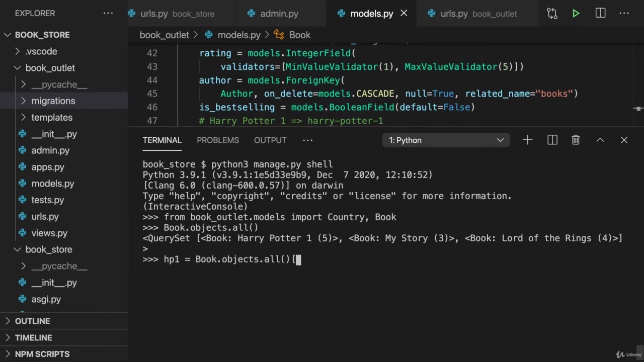Screen dimensions: 644x362
Task: Open the terminal selector dropdown '1: Python'
Action: (x=446, y=140)
